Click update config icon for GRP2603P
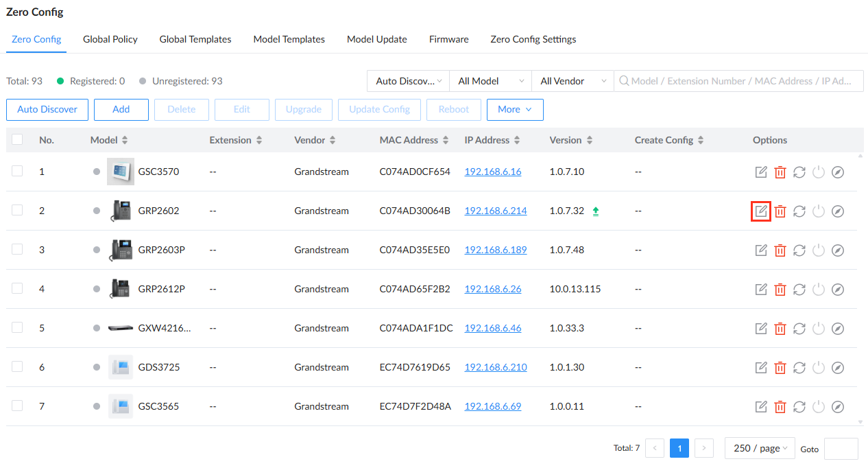The width and height of the screenshot is (868, 468). pos(799,250)
